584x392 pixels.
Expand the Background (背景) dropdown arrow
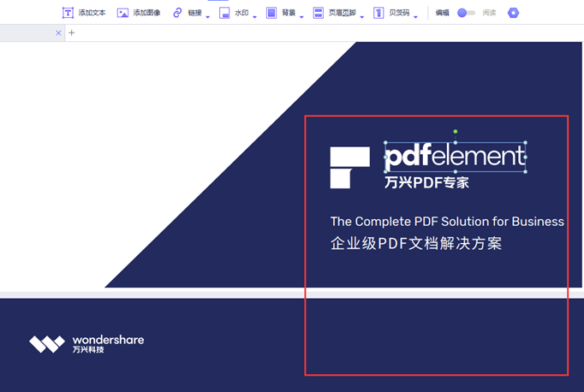tap(301, 17)
